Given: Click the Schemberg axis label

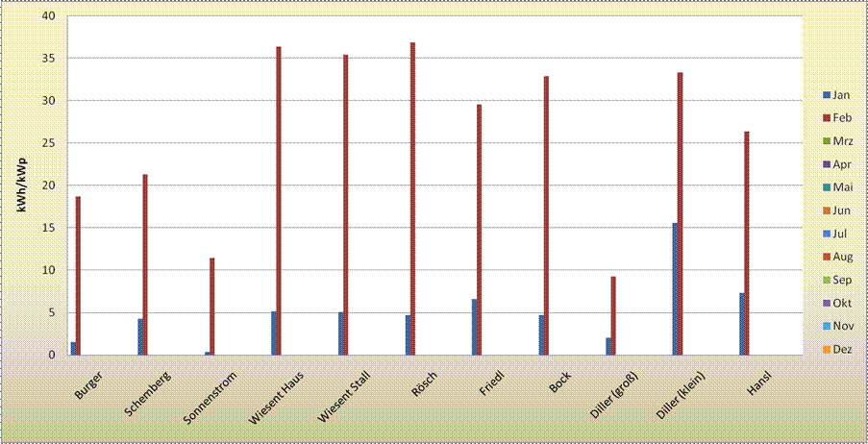Looking at the screenshot, I should click(x=147, y=393).
